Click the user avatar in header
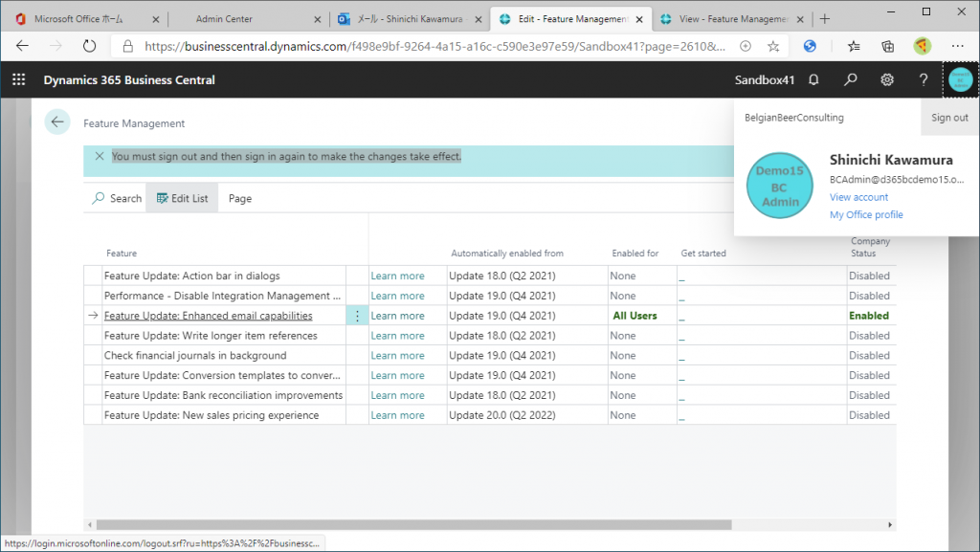The height and width of the screenshot is (552, 980). coord(961,80)
